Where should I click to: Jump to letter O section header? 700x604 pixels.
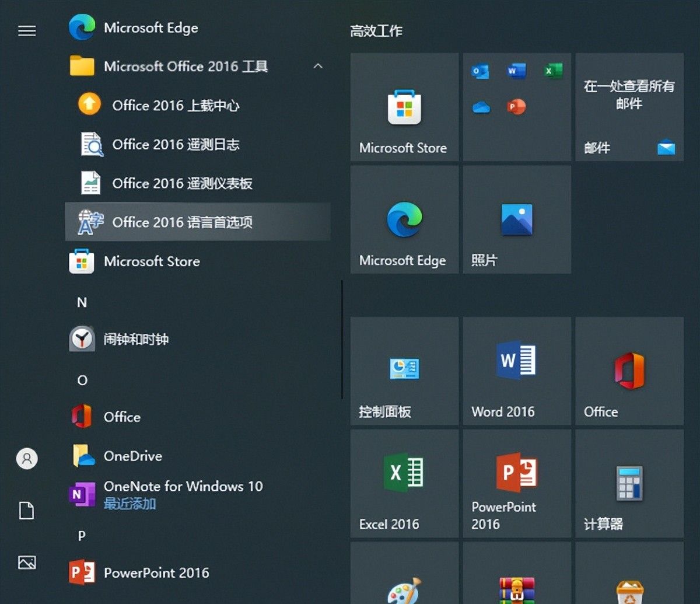pyautogui.click(x=82, y=380)
